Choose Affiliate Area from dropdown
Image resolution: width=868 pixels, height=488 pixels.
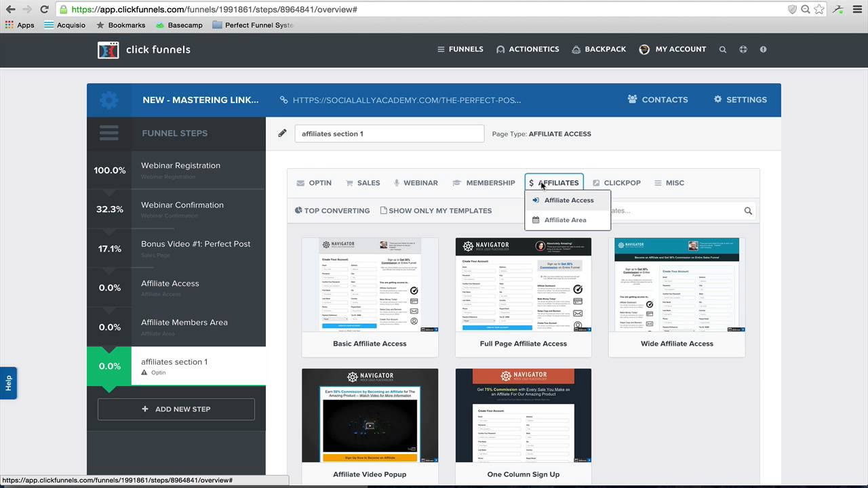[x=568, y=220]
